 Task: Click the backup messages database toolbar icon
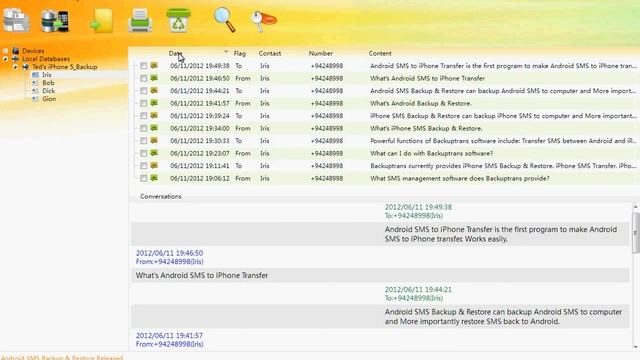[16, 20]
